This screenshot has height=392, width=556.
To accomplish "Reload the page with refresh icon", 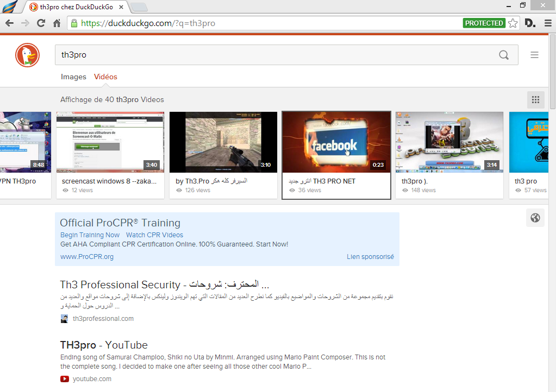I will pyautogui.click(x=41, y=23).
